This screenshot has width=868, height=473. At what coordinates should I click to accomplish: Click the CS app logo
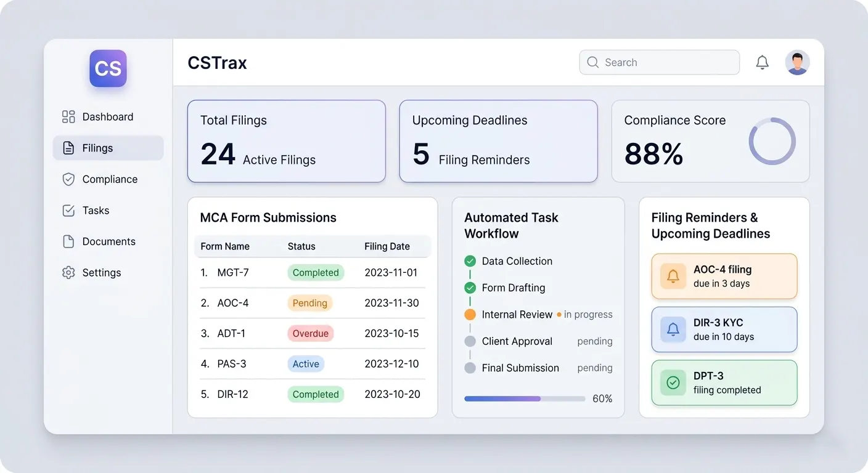click(108, 68)
